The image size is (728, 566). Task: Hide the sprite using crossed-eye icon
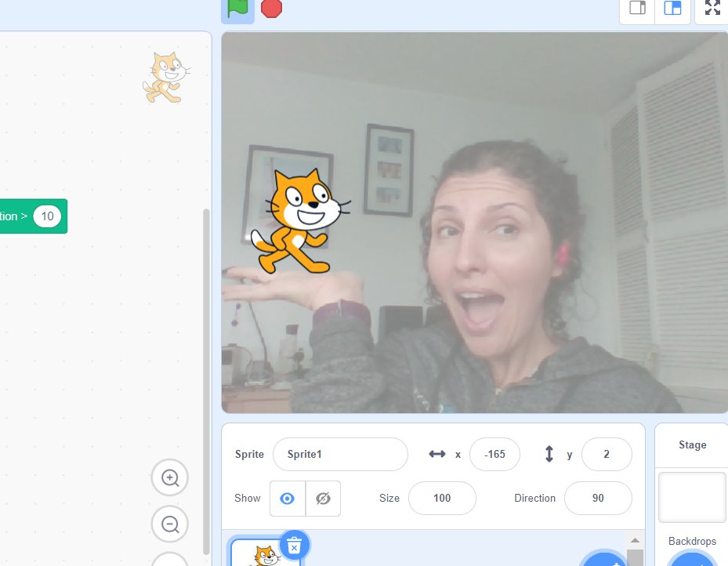point(323,499)
